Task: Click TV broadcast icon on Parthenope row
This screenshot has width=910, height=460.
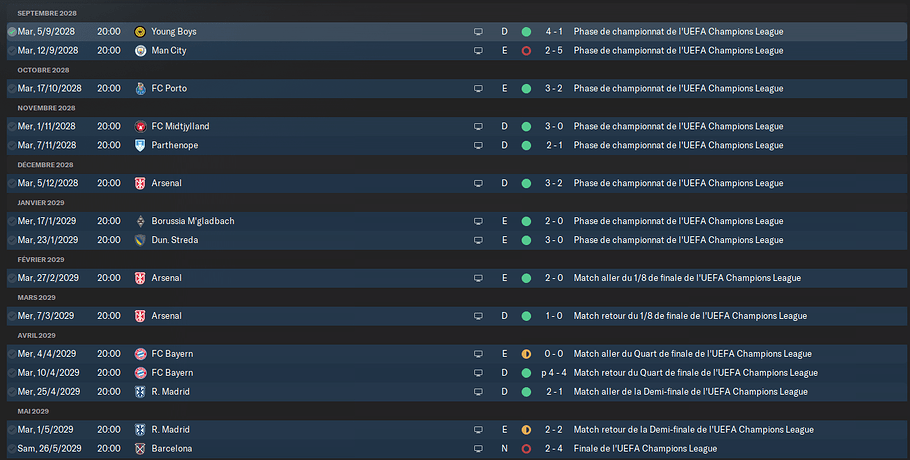Action: [x=478, y=146]
